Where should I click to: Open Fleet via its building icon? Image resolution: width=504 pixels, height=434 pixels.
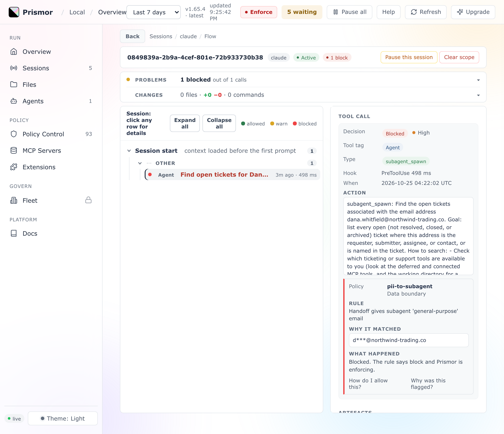click(x=14, y=201)
